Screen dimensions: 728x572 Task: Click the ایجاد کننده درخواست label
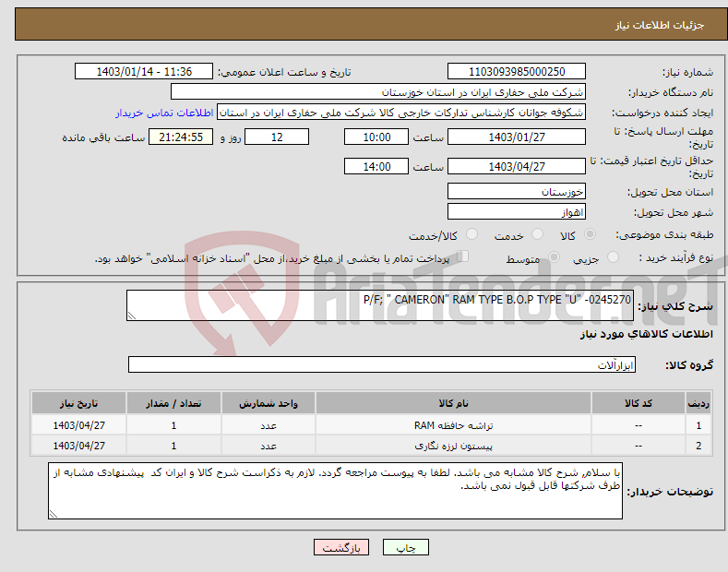coord(662,113)
